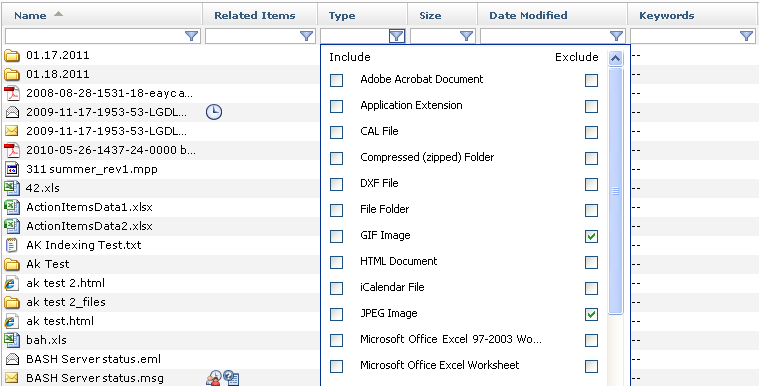This screenshot has width=759, height=386.
Task: Open the Type column filter funnel
Action: point(396,36)
